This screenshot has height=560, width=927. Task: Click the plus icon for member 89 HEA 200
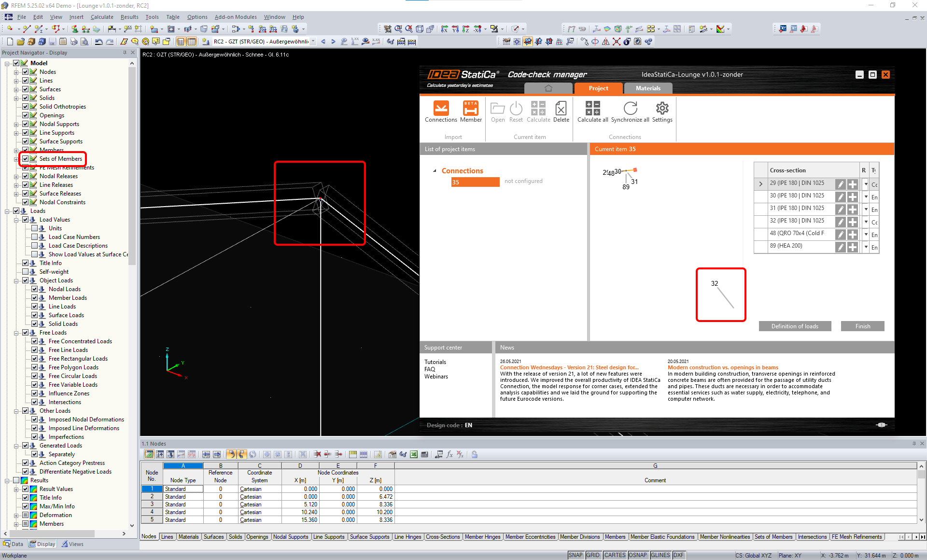(x=853, y=247)
